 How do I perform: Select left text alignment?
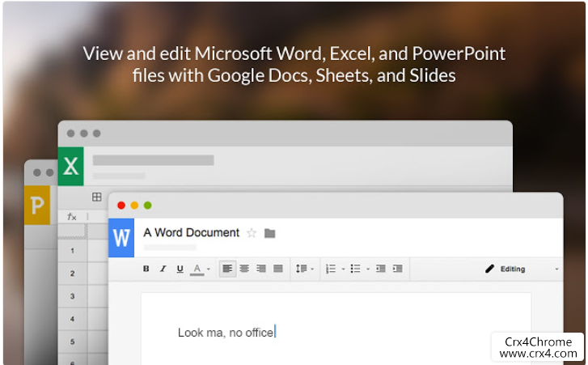tap(227, 269)
